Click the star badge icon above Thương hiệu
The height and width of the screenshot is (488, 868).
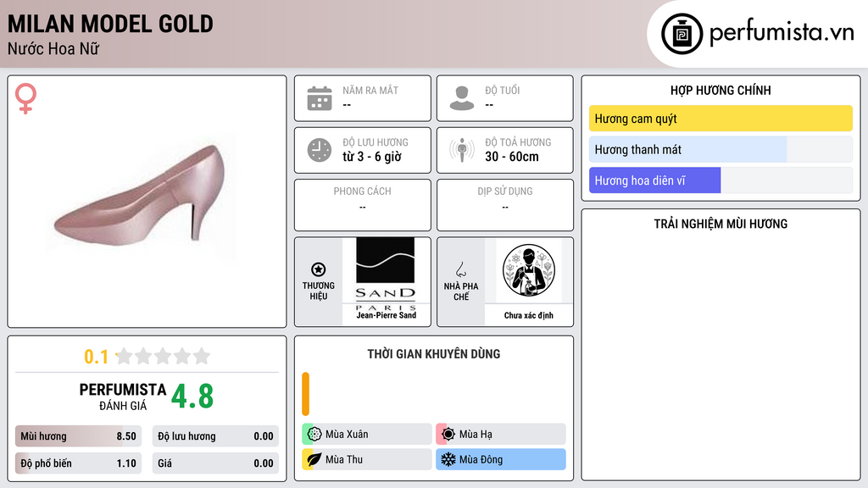[319, 269]
